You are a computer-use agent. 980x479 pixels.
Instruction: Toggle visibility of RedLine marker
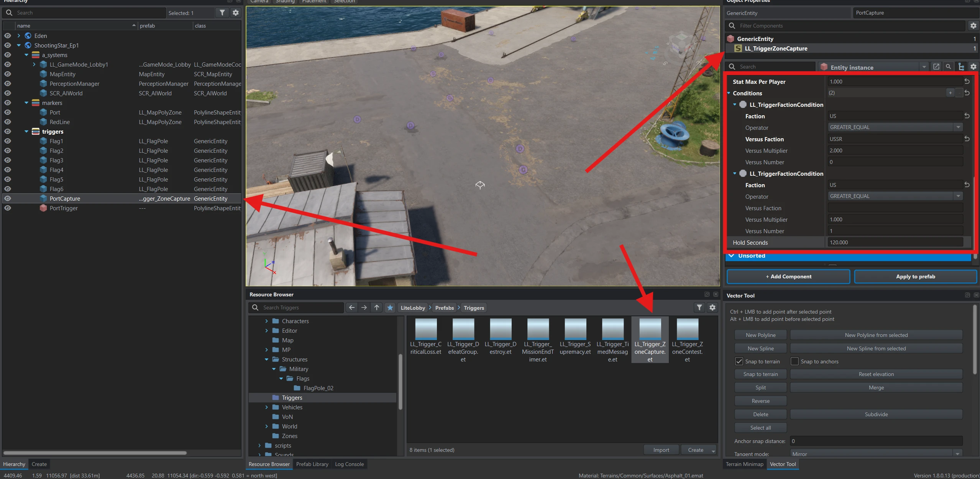(7, 122)
